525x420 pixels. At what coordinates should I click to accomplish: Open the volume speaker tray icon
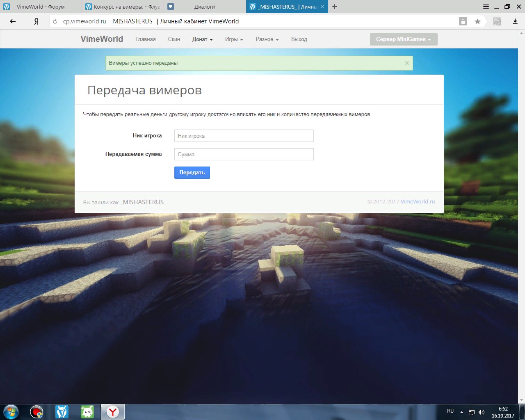(x=482, y=412)
